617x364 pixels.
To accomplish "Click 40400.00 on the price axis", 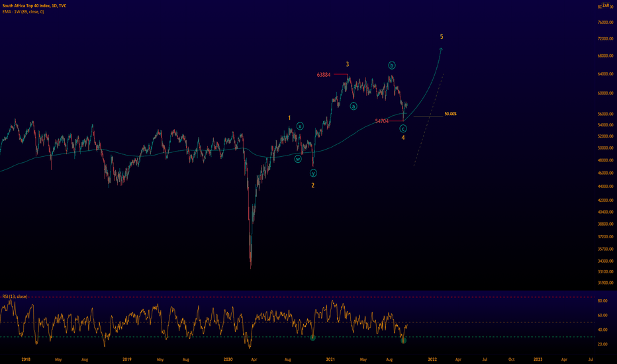I will coord(606,212).
